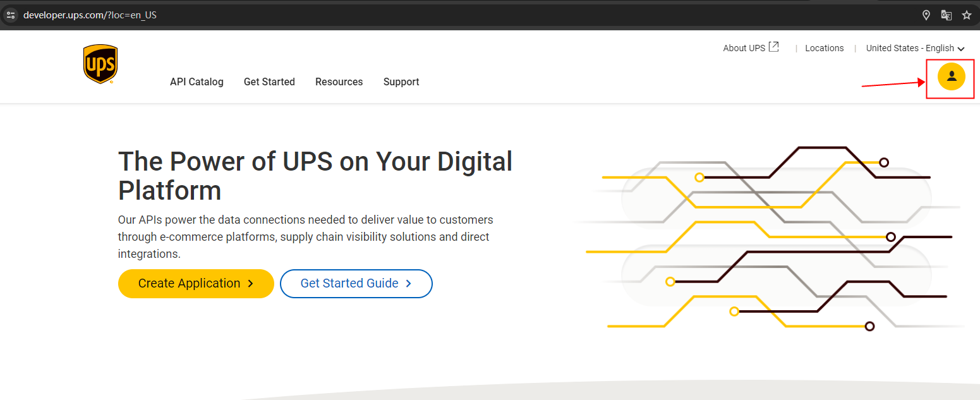Click the external link icon beside About UPS

(x=774, y=47)
